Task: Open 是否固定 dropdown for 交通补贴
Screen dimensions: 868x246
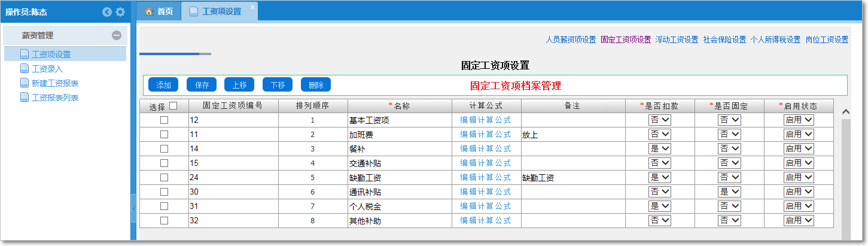Action: (x=729, y=163)
